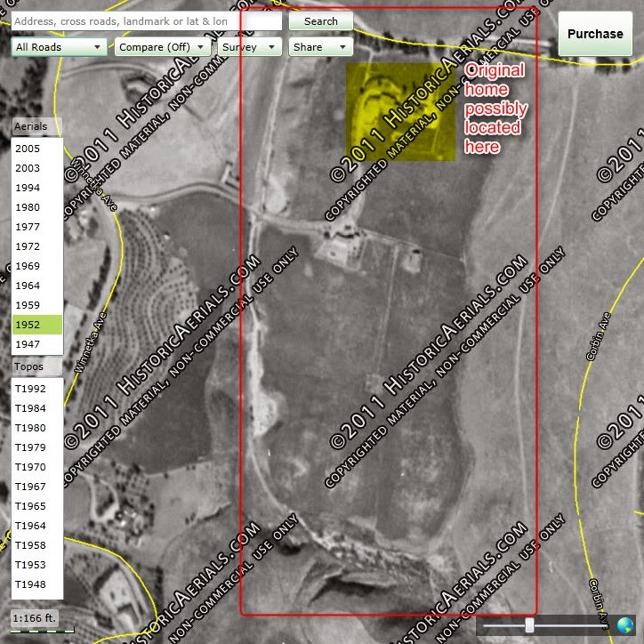Image resolution: width=644 pixels, height=644 pixels.
Task: Select the 1947 aerial year
Action: (x=37, y=344)
